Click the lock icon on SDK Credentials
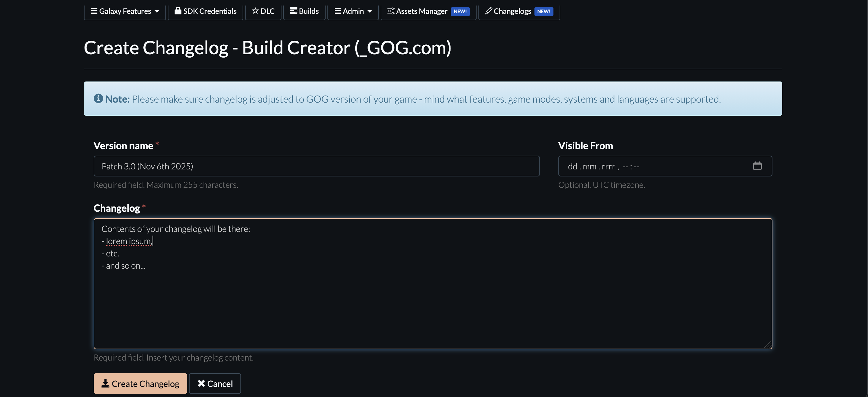Image resolution: width=868 pixels, height=397 pixels. tap(178, 11)
